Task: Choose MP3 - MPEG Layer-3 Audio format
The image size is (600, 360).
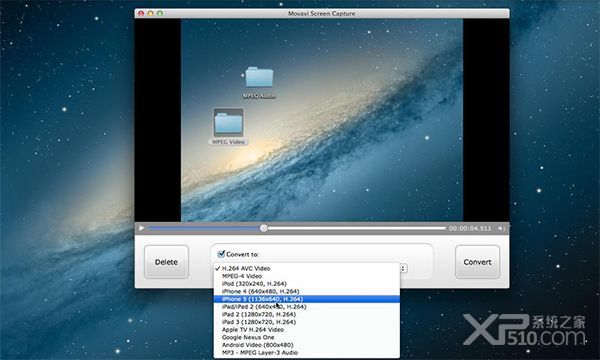Action: point(307,352)
